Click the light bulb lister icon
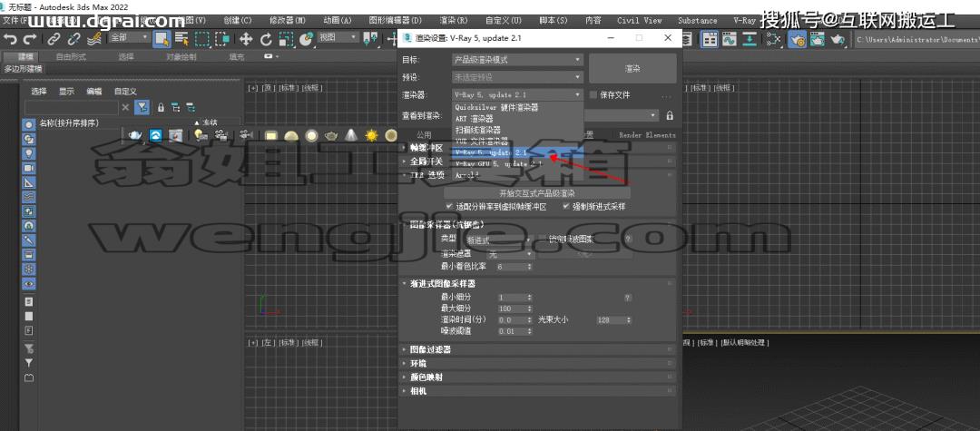 coord(201,135)
